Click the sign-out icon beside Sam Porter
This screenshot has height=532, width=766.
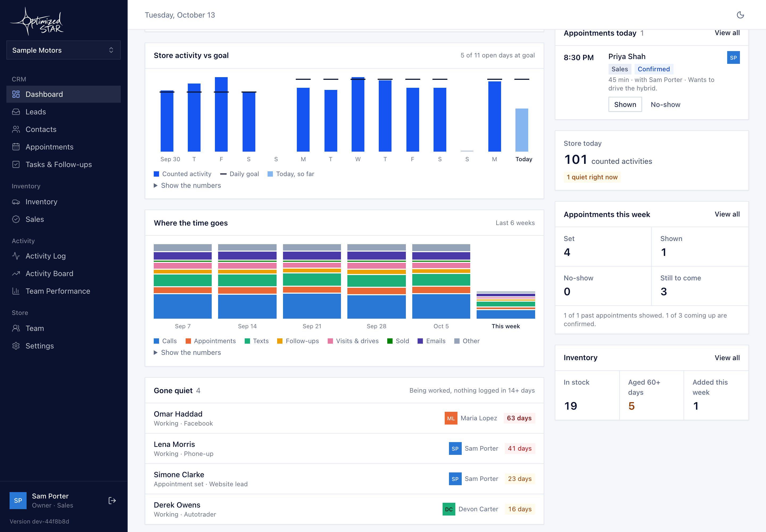(112, 501)
